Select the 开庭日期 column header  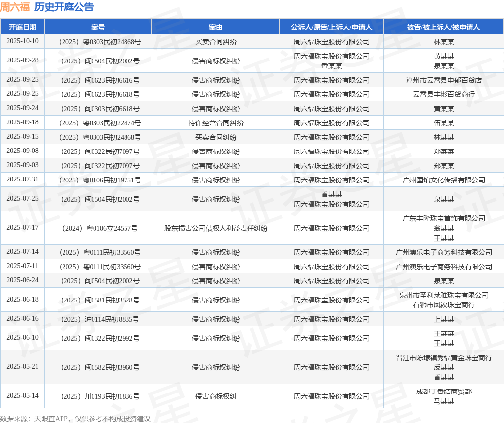(x=23, y=27)
